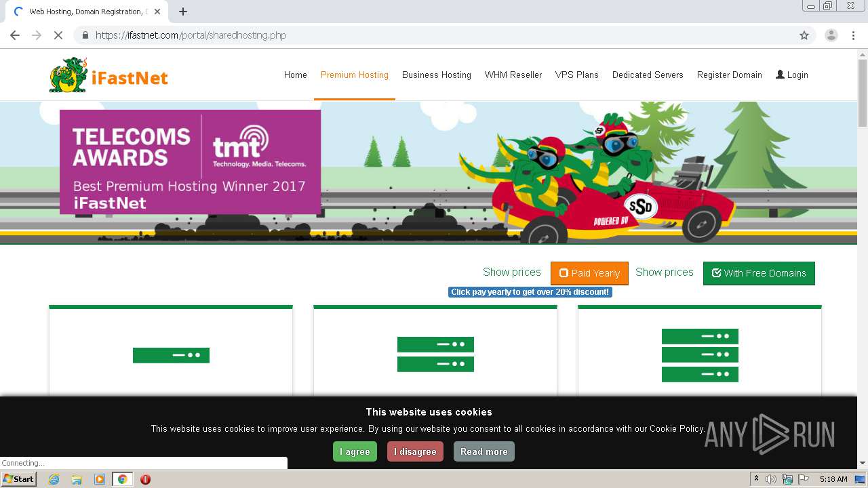
Task: Open VPS Plans menu item
Action: pyautogui.click(x=577, y=75)
